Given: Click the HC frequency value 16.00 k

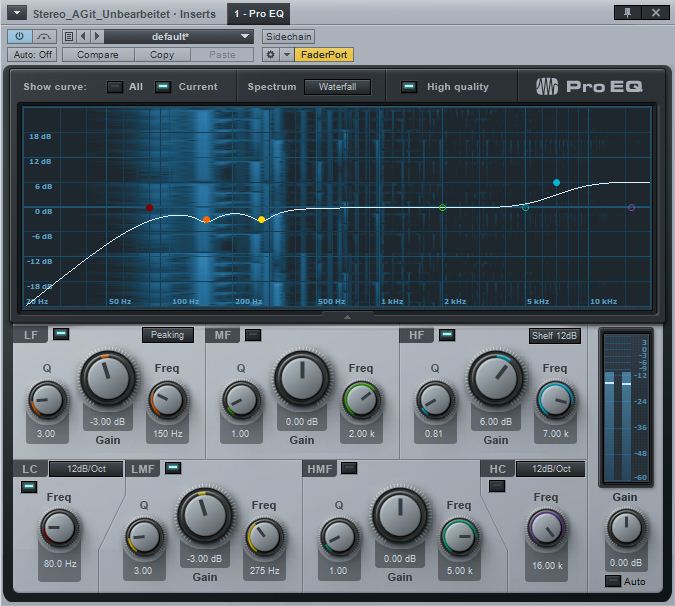Looking at the screenshot, I should [547, 566].
